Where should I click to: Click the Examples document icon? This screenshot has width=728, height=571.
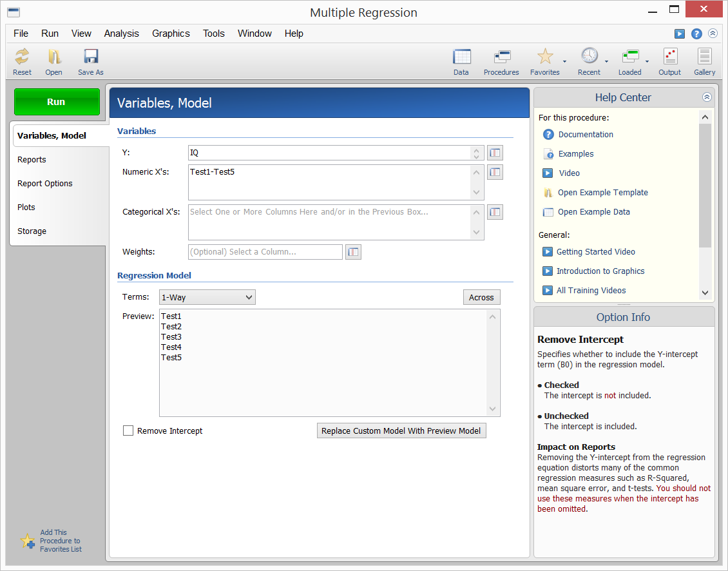[548, 154]
